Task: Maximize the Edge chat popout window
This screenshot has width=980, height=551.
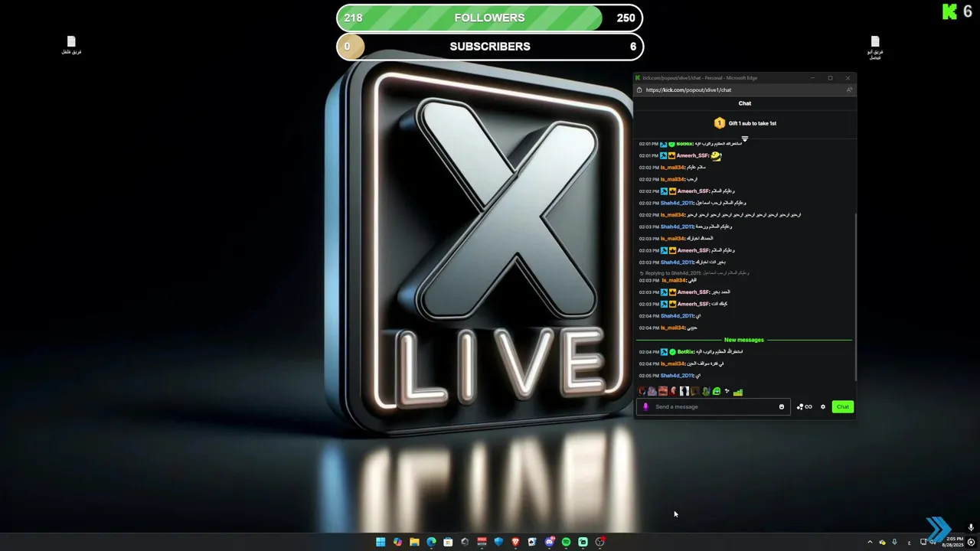Action: [830, 78]
